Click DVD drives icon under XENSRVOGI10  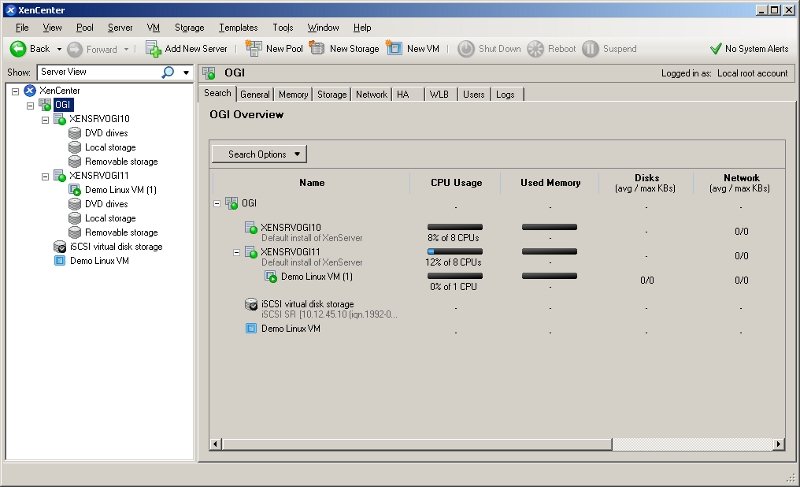74,133
